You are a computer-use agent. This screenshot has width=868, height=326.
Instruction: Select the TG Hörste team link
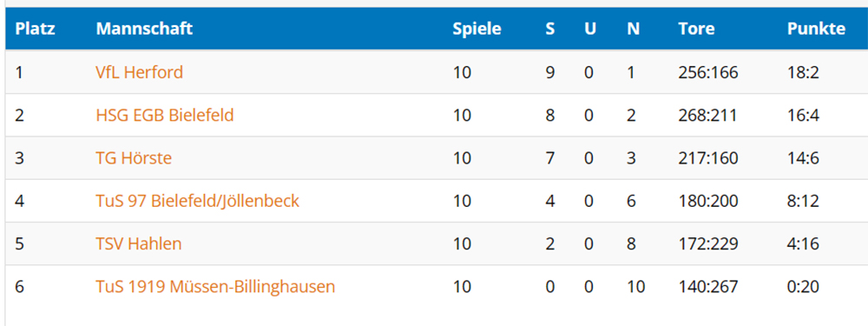coord(134,158)
